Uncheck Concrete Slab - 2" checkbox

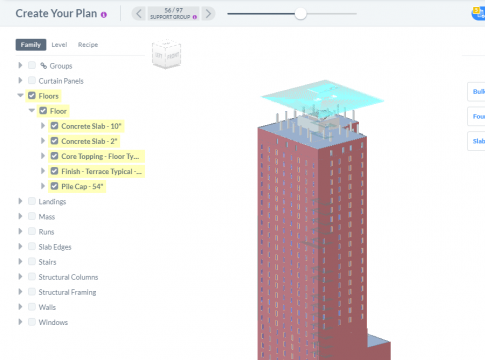click(54, 141)
